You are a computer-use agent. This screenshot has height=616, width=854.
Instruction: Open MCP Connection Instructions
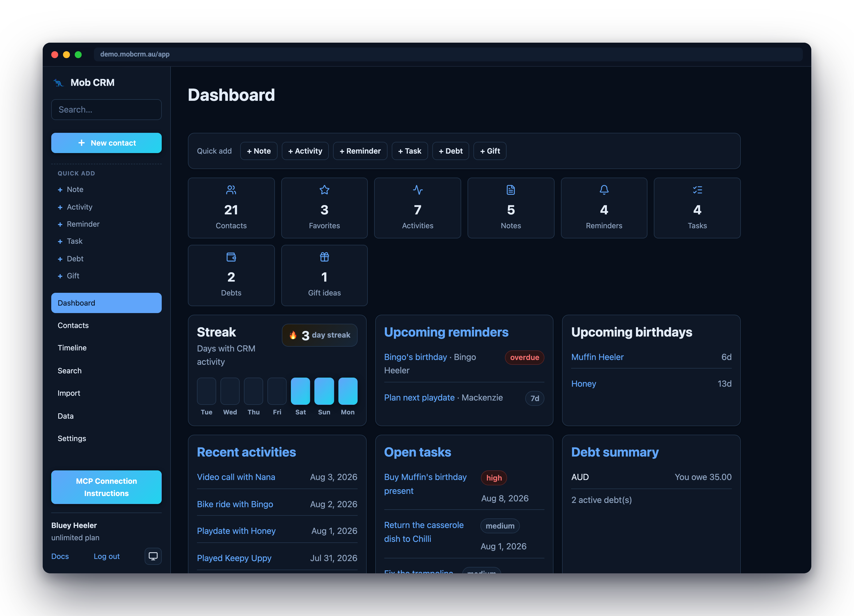coord(106,487)
